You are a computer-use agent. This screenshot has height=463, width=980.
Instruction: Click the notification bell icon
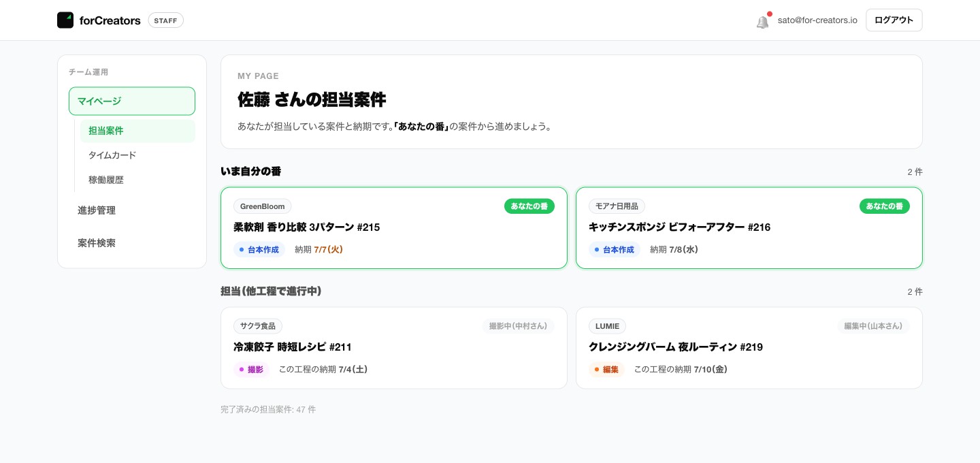(x=763, y=21)
